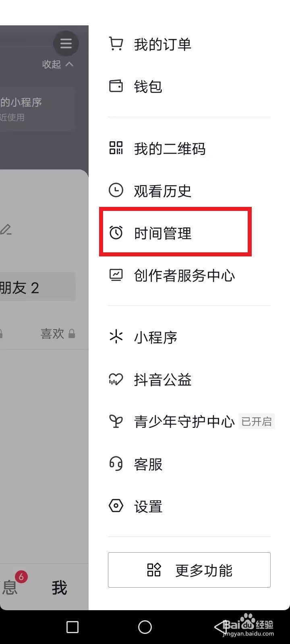Tap Android back navigation triangle
Viewport: 290px width, 644px height.
220,627
